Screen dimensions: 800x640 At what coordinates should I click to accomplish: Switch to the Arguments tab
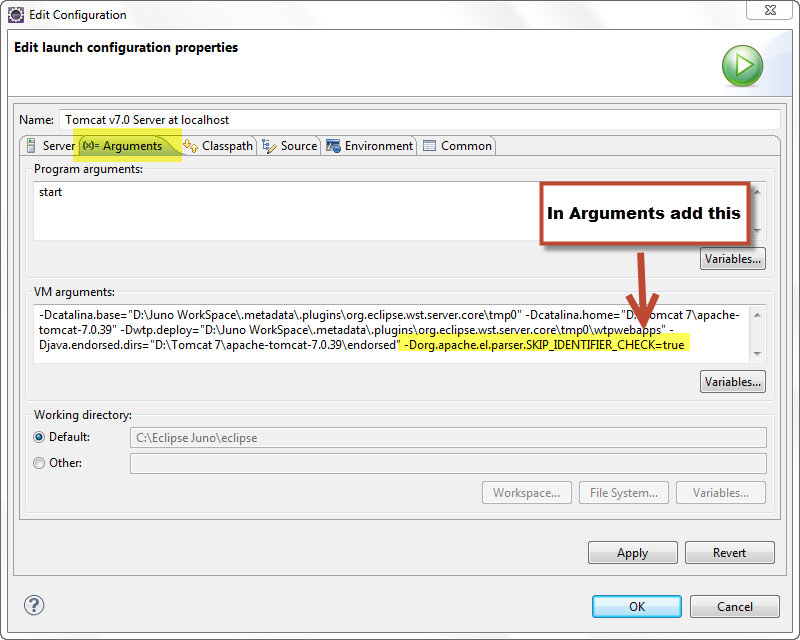[x=123, y=146]
